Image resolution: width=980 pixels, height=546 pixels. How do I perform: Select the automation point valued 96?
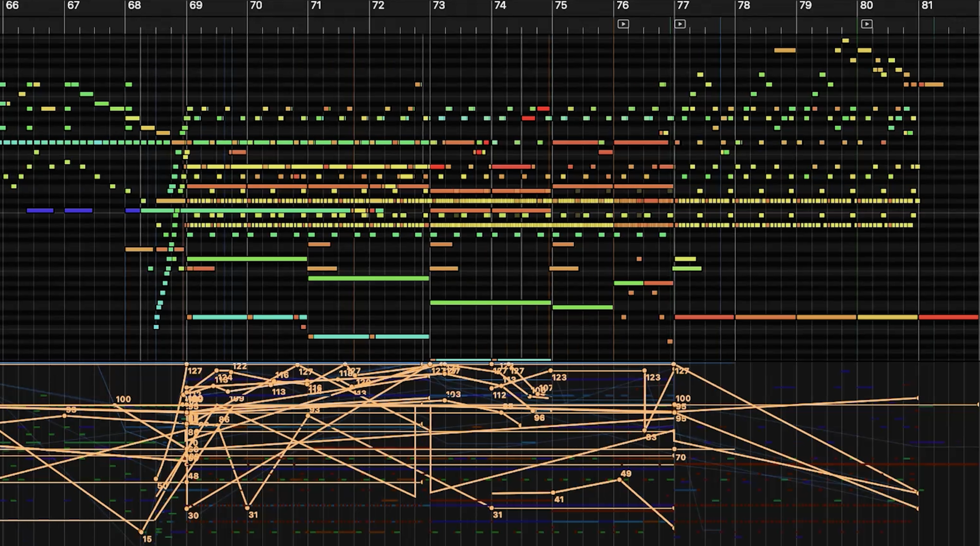click(x=533, y=411)
